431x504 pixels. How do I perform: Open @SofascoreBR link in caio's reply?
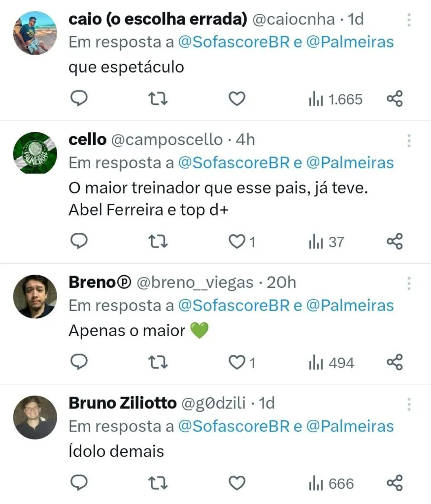coord(233,42)
